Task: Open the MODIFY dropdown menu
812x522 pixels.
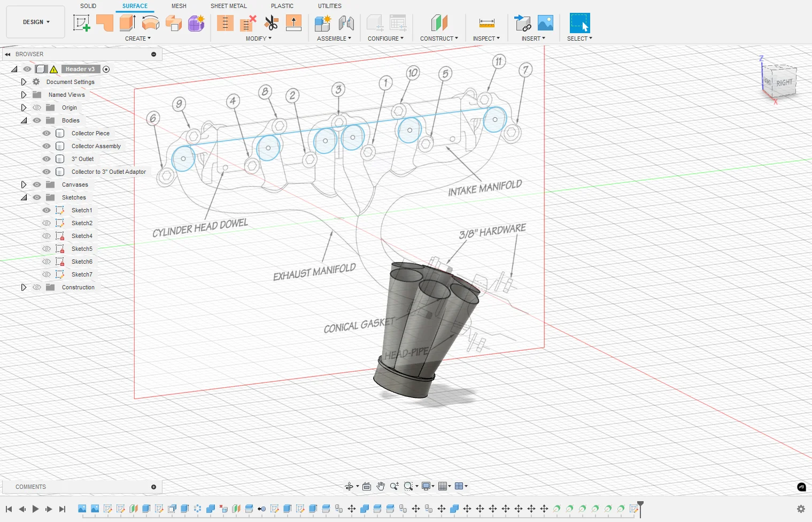Action: tap(259, 39)
